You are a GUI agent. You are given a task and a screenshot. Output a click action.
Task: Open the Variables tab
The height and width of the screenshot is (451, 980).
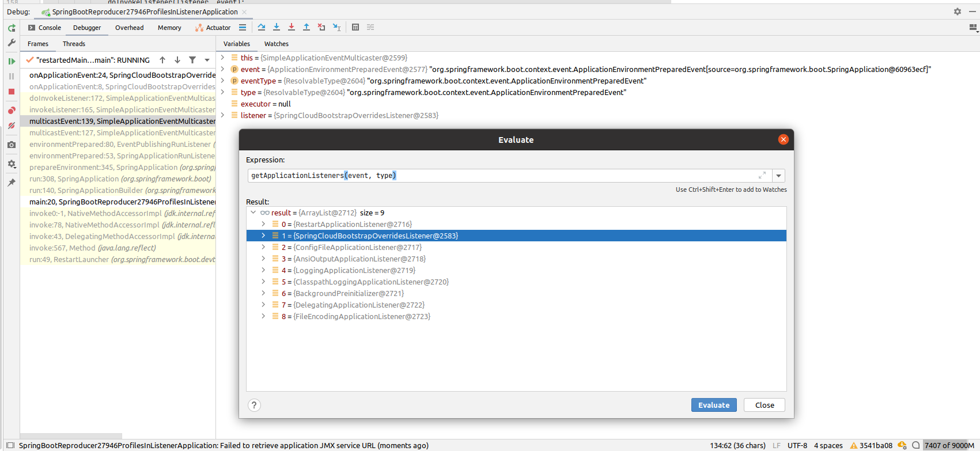click(237, 44)
